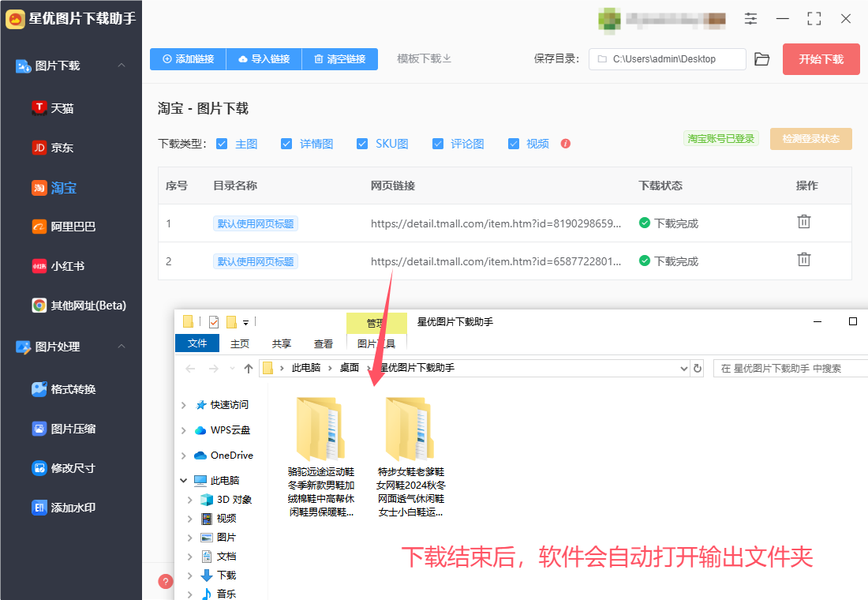Click 此电脑 in the Explorer breadcrumb
This screenshot has height=600, width=868.
pyautogui.click(x=306, y=368)
